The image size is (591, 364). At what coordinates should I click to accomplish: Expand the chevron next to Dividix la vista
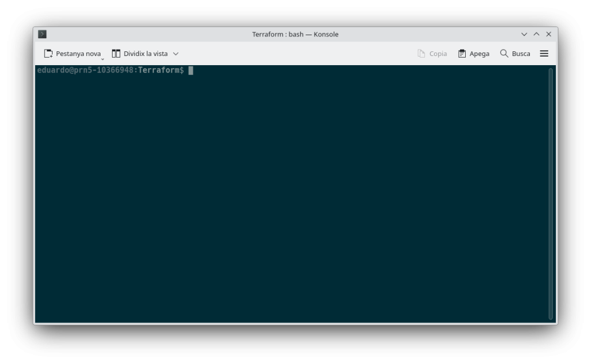pos(176,54)
